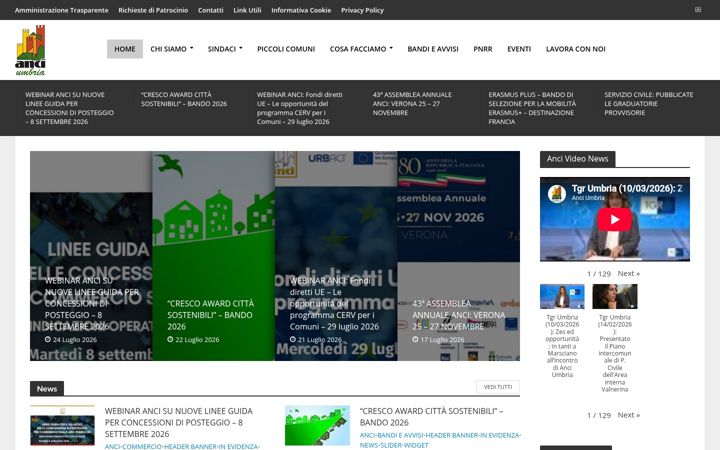Open slider card Linee Guida concessioni webinar
The image size is (720, 450).
point(91,256)
